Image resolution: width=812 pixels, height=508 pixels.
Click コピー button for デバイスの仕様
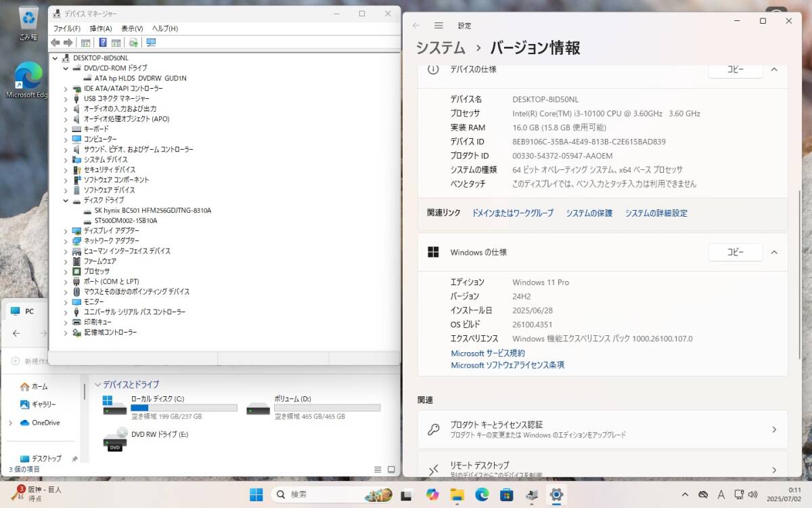tap(736, 69)
